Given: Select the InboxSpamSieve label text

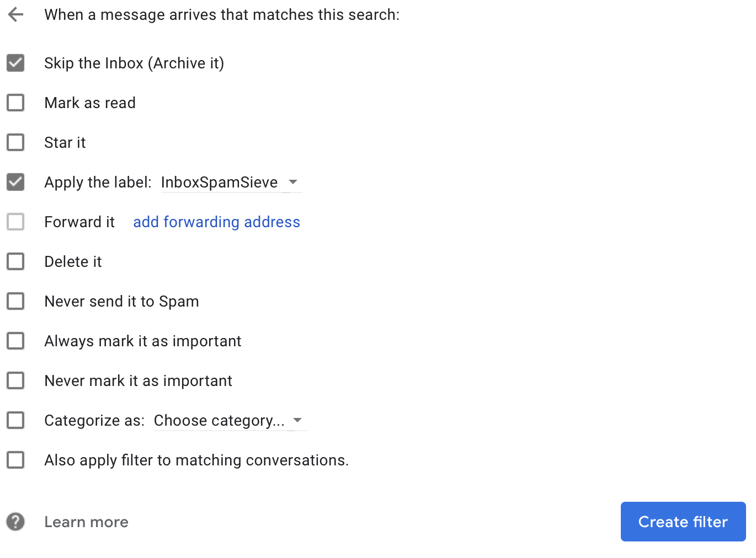Looking at the screenshot, I should click(x=219, y=182).
